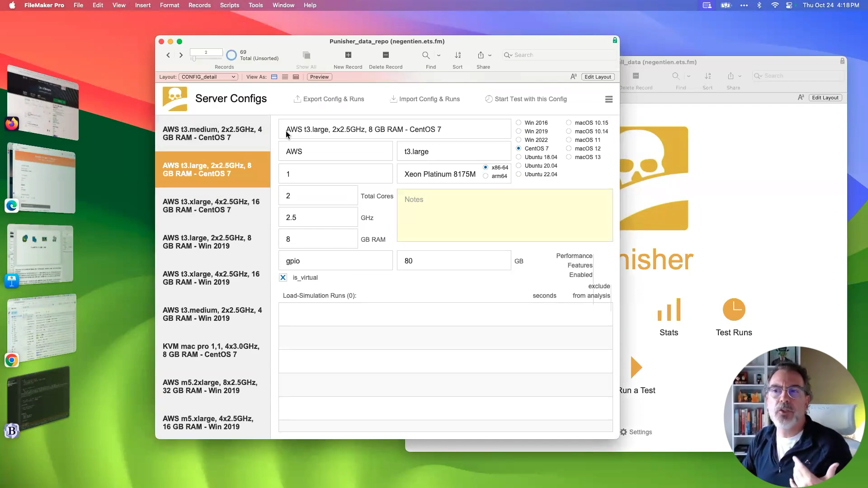868x488 pixels.
Task: Open the search options dropdown magnifier
Action: pyautogui.click(x=508, y=55)
